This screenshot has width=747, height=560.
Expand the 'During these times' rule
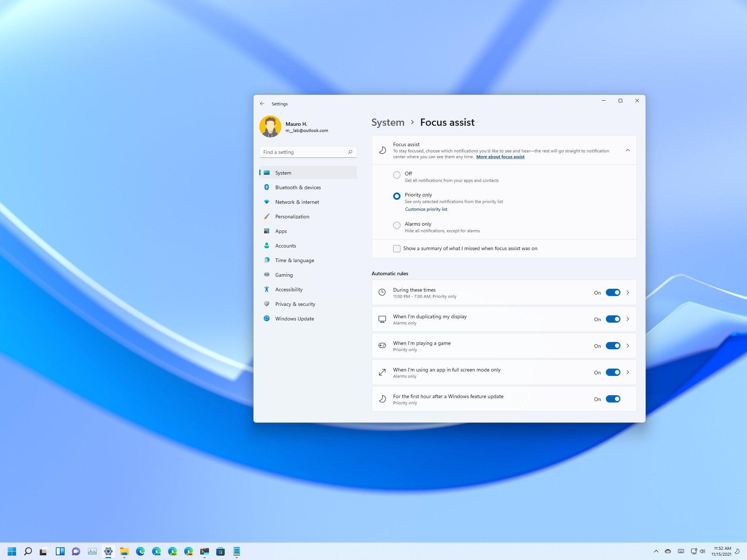[x=628, y=292]
